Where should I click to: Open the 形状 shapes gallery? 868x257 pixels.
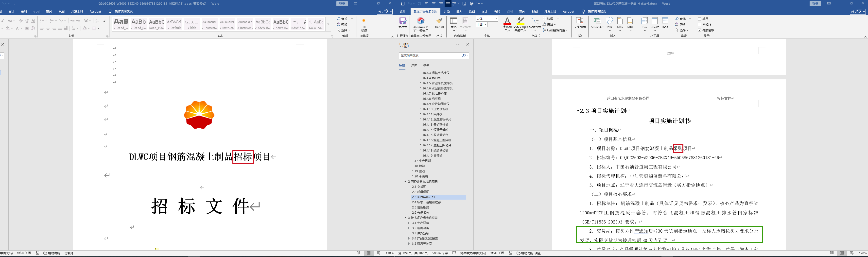point(609,24)
